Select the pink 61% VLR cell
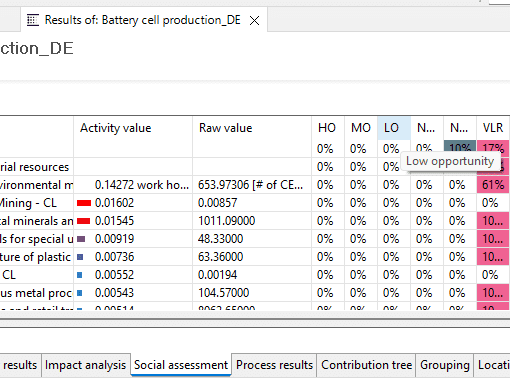This screenshot has width=510, height=378. [x=493, y=185]
